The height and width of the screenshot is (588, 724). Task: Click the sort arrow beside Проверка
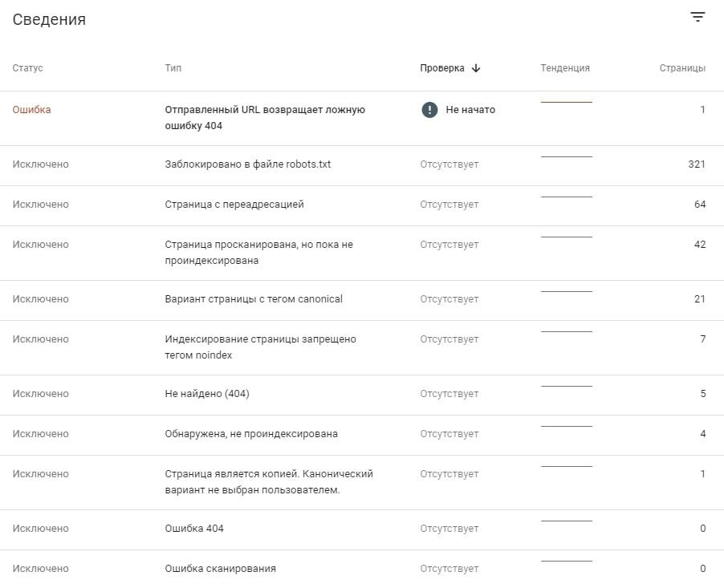[x=476, y=68]
